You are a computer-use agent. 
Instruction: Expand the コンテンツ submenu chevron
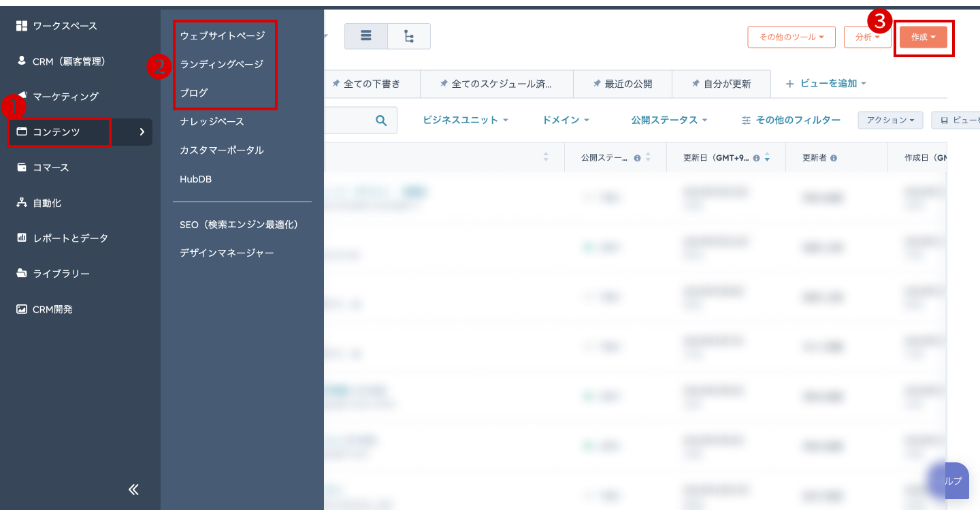coord(142,132)
